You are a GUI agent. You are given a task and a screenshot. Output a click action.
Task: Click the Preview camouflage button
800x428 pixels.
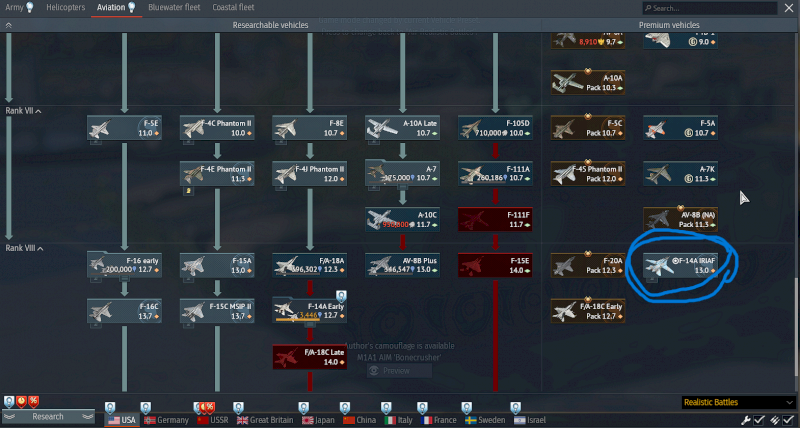click(399, 370)
